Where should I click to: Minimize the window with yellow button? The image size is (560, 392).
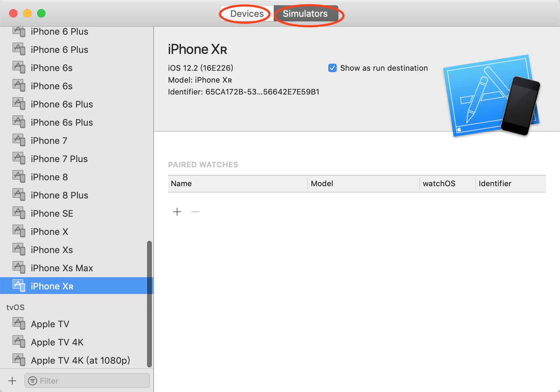coord(27,13)
